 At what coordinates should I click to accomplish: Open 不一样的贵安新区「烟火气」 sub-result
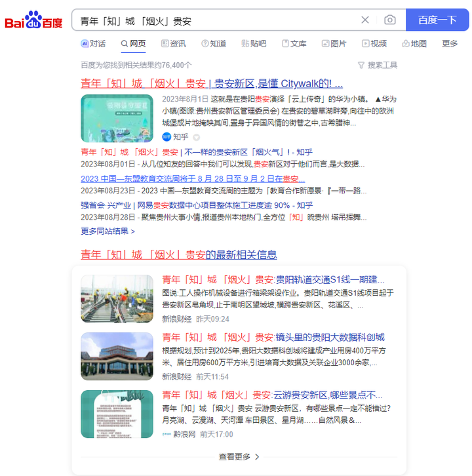point(197,152)
